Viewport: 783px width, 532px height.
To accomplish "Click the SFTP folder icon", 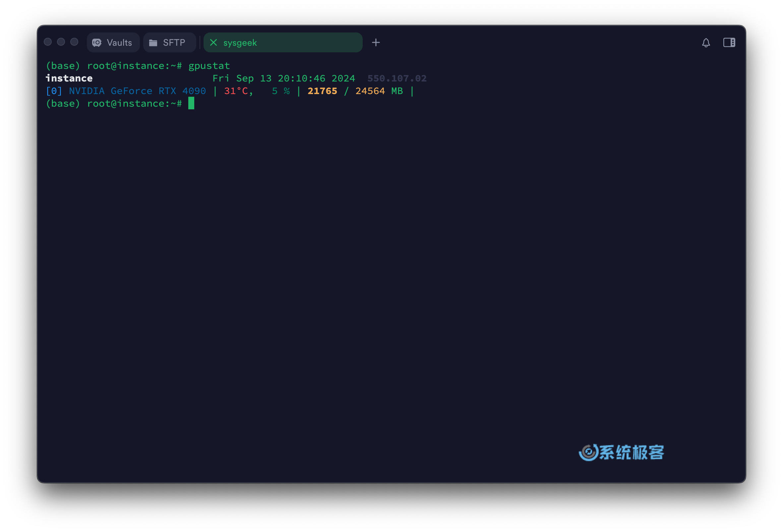I will tap(153, 43).
